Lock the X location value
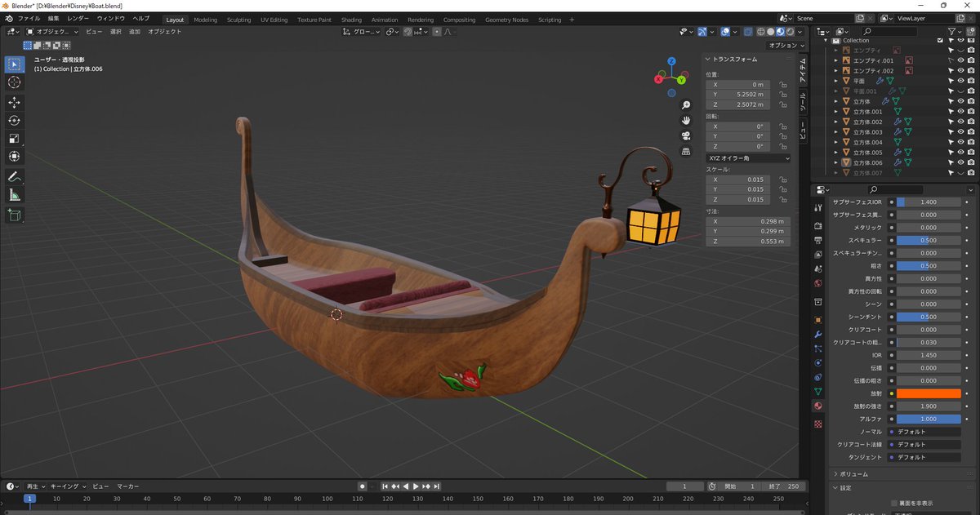Viewport: 980px width, 515px height. pyautogui.click(x=782, y=85)
